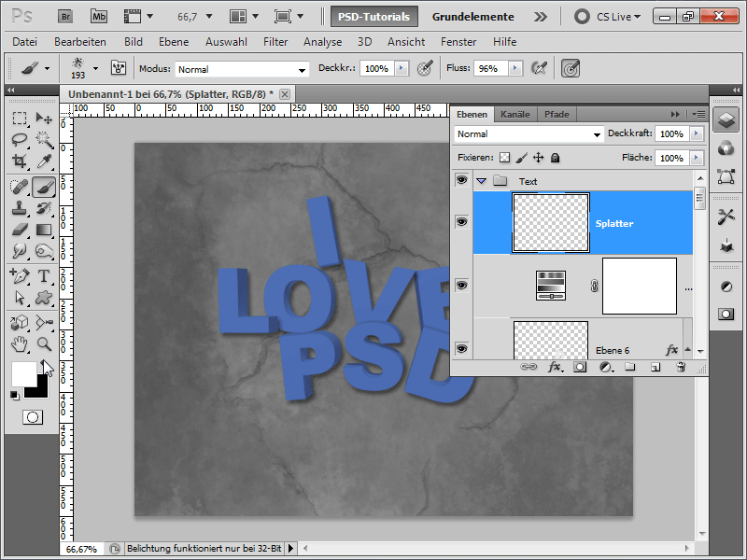Open the zoom level dropdown
The width and height of the screenshot is (747, 560).
(x=209, y=17)
